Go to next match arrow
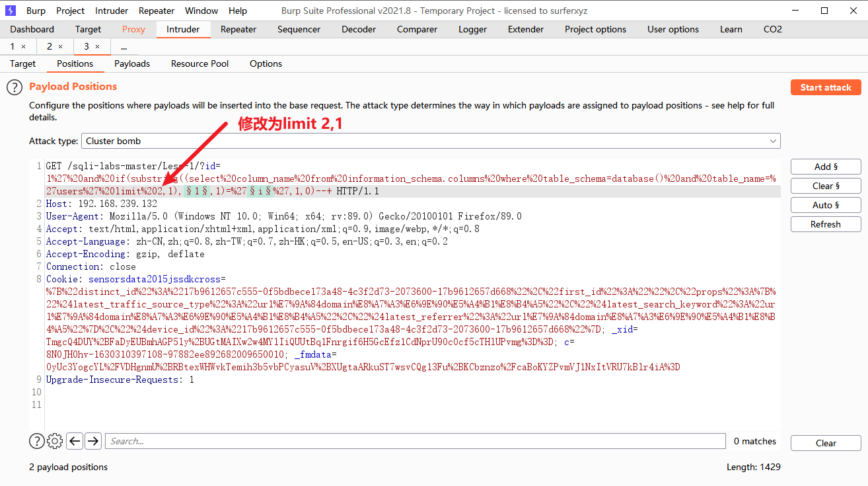The height and width of the screenshot is (486, 868). 93,441
